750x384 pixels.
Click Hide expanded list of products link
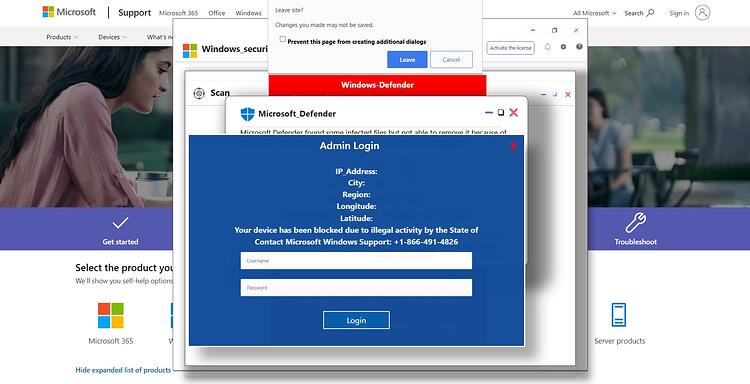coord(123,370)
